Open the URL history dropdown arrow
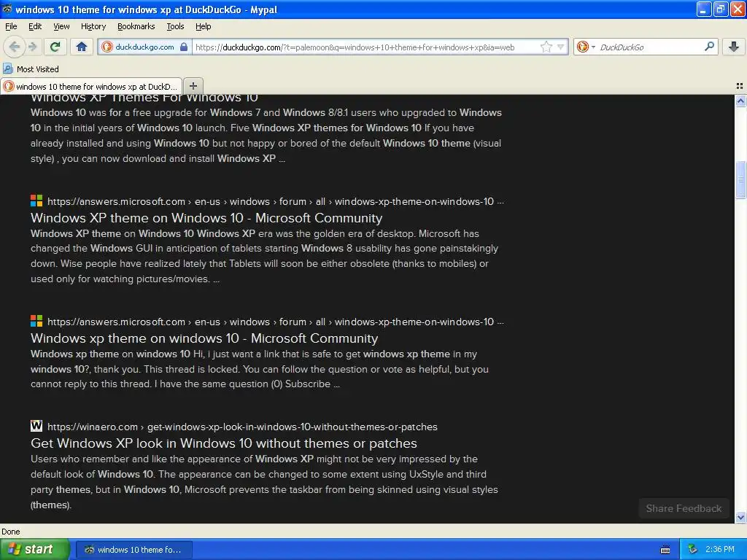 [561, 47]
